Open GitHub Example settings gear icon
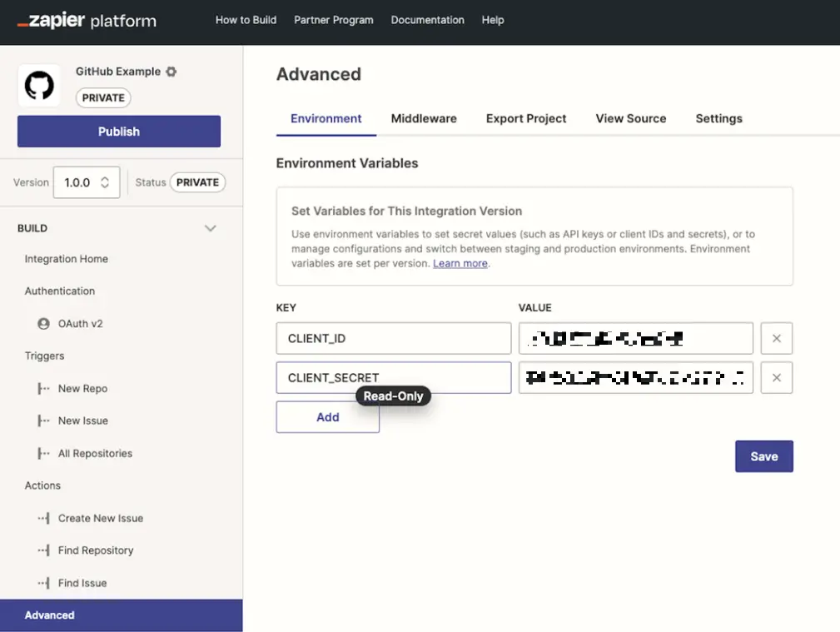This screenshot has width=840, height=632. 171,72
